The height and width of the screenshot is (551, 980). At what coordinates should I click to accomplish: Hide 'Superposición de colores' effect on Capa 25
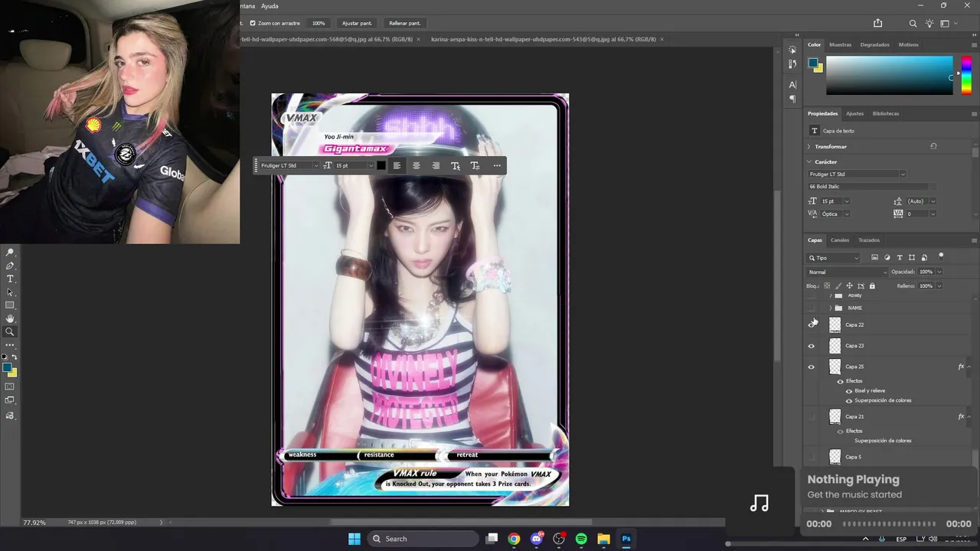[x=849, y=401]
